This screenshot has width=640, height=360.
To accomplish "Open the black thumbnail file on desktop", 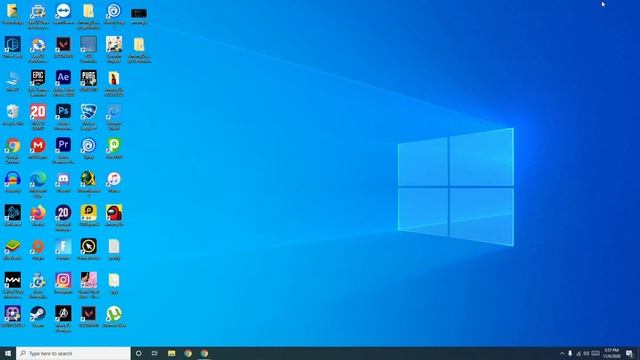I will (x=139, y=13).
